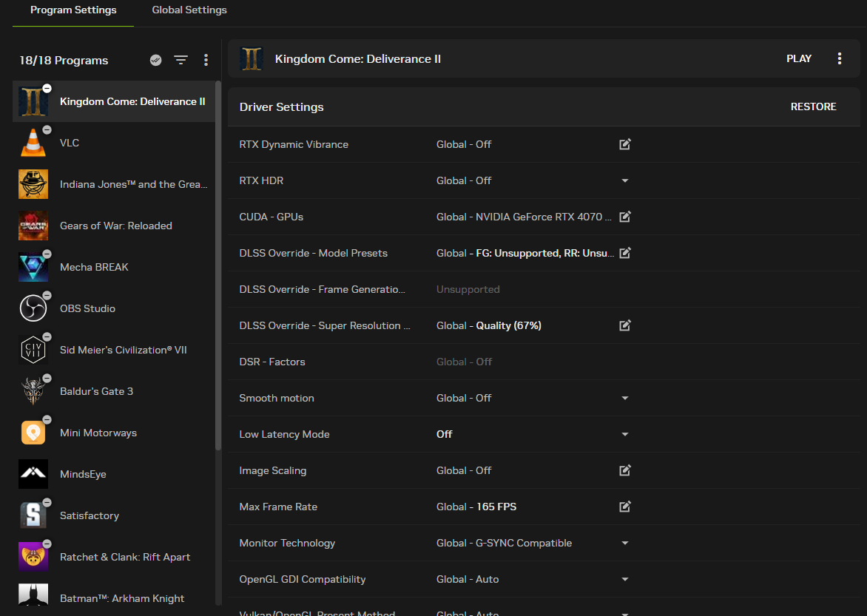The image size is (867, 616).
Task: Select Ratchet & Clank: Rift Apart in the list
Action: (x=114, y=557)
